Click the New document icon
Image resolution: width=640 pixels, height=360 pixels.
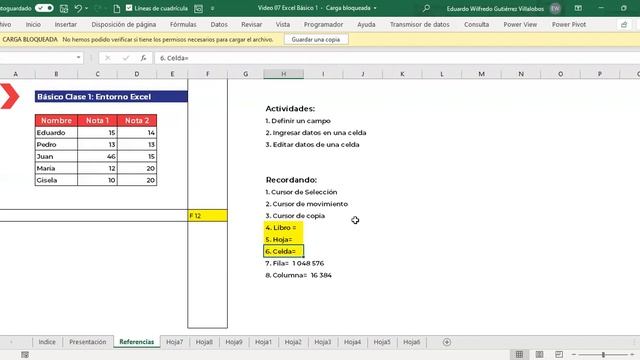tap(117, 8)
